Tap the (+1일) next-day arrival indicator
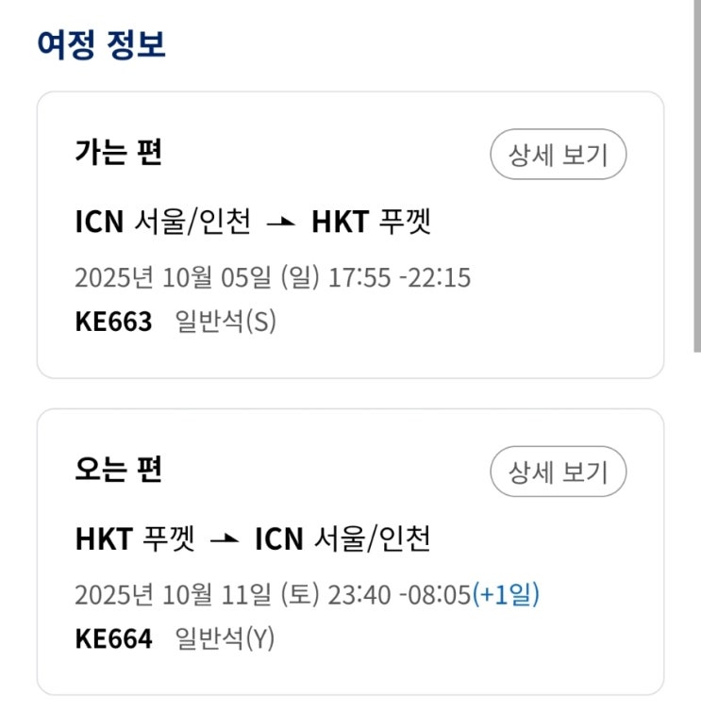 coord(505,594)
